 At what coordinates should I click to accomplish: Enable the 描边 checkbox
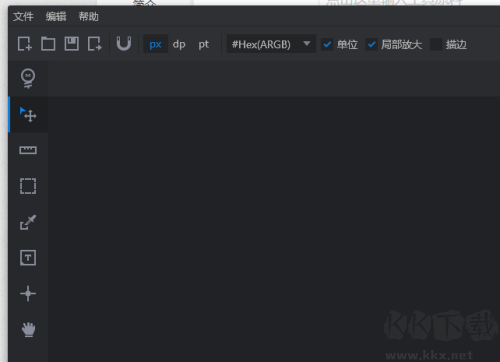pos(436,44)
